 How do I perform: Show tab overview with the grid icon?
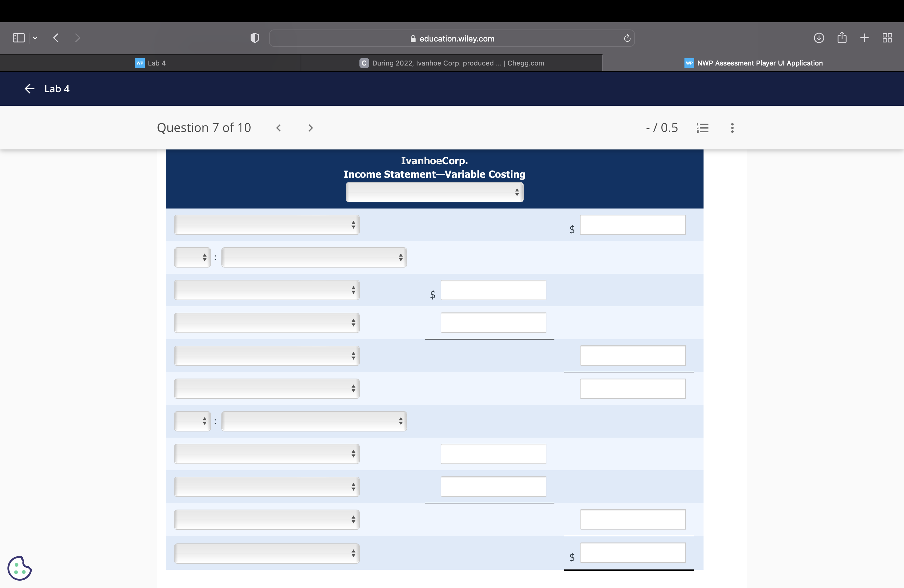(x=887, y=38)
